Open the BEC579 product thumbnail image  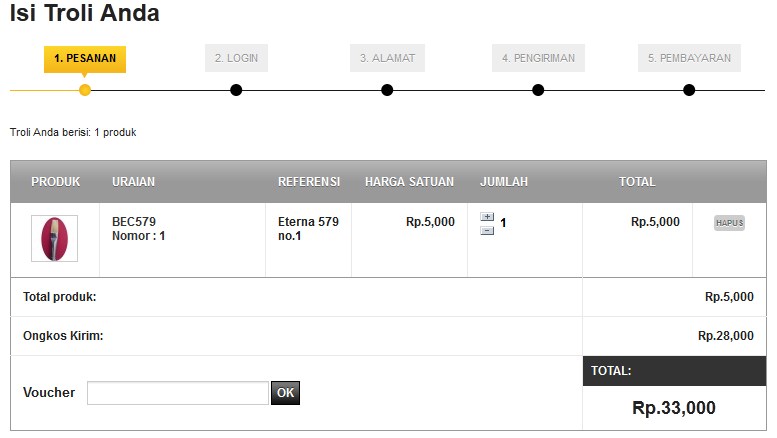54,239
